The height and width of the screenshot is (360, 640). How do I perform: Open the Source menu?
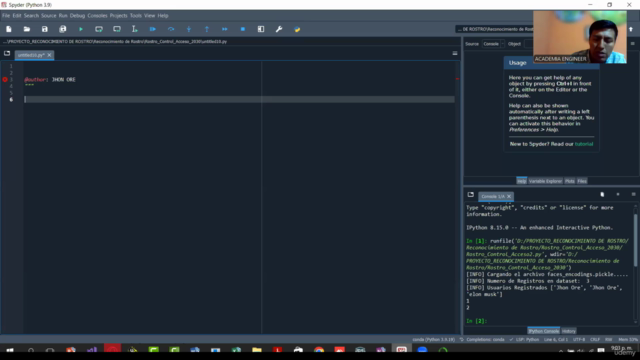49,16
